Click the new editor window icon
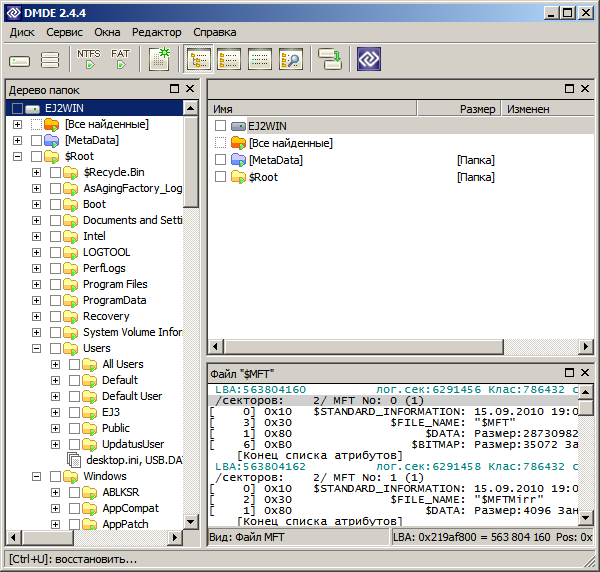The image size is (600, 572). click(x=159, y=60)
